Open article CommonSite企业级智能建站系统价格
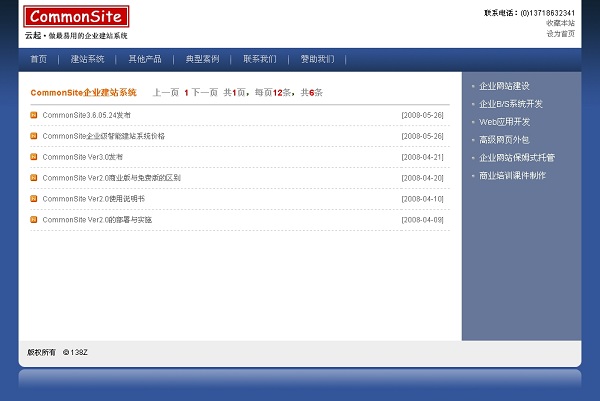600x401 pixels. point(104,136)
